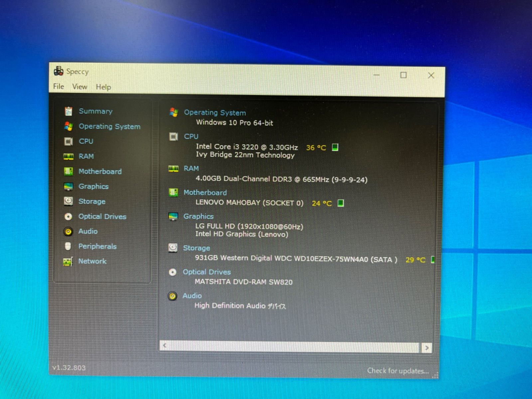The width and height of the screenshot is (532, 399).
Task: Click the CPU temperature 36 °C reading
Action: [x=316, y=147]
